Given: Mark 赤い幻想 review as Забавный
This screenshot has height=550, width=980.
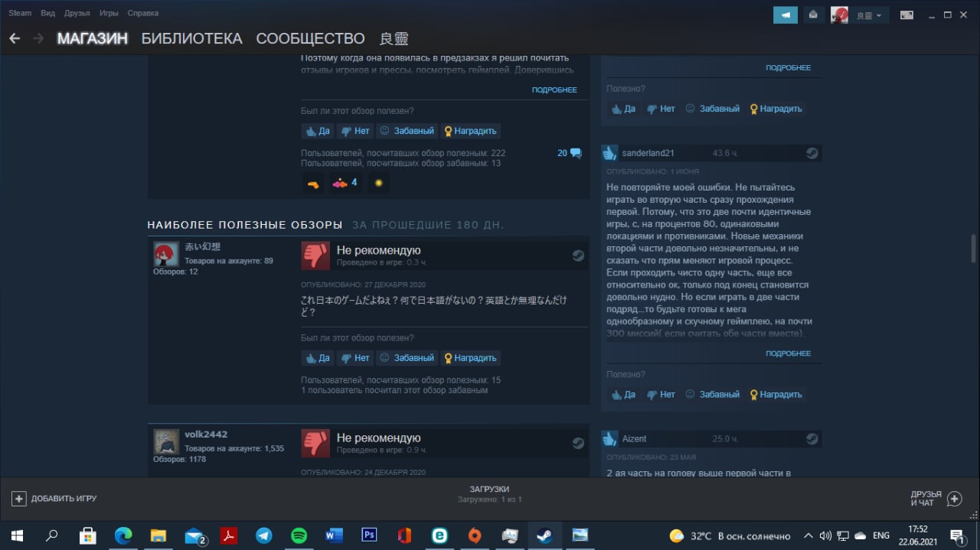Looking at the screenshot, I should pyautogui.click(x=407, y=358).
